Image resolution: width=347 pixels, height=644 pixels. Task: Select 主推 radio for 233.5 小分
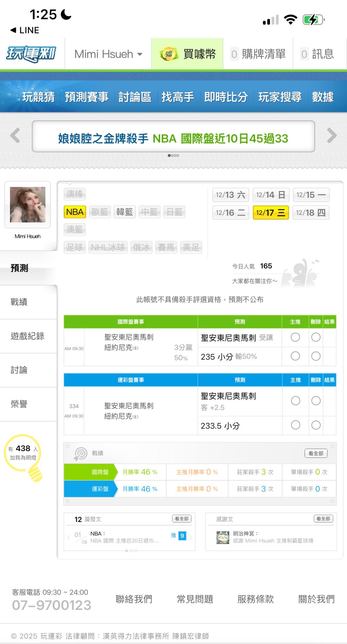[x=295, y=425]
